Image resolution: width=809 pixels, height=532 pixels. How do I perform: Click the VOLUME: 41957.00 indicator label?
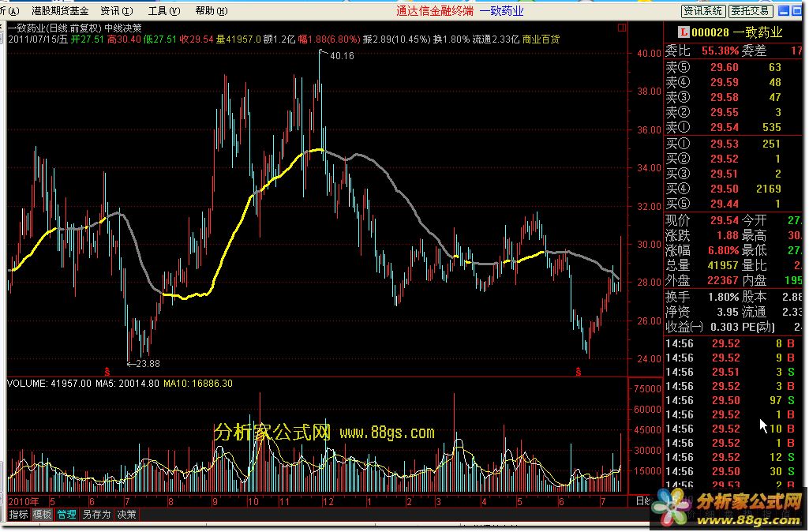point(49,384)
